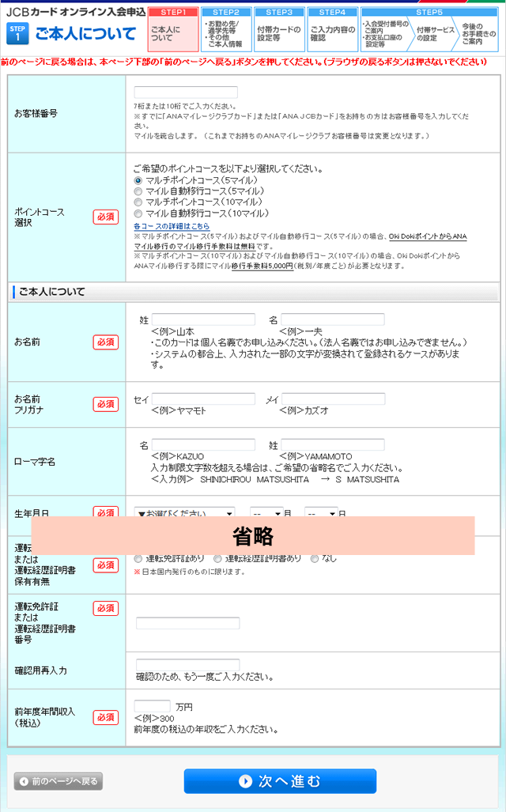Viewport: 506px width, 812px height.
Task: Click the ご本人について section header
Action: coord(254,292)
